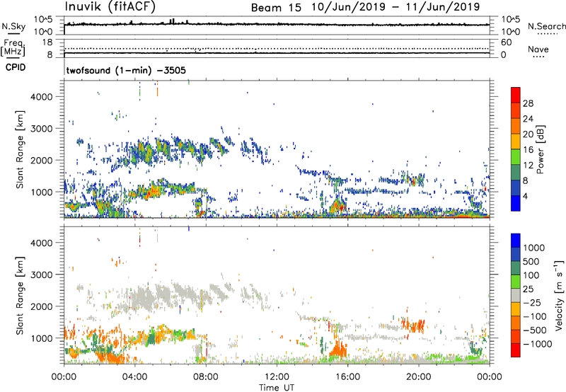Click the "20:00" time axis label
The height and width of the screenshot is (392, 566).
click(x=418, y=377)
